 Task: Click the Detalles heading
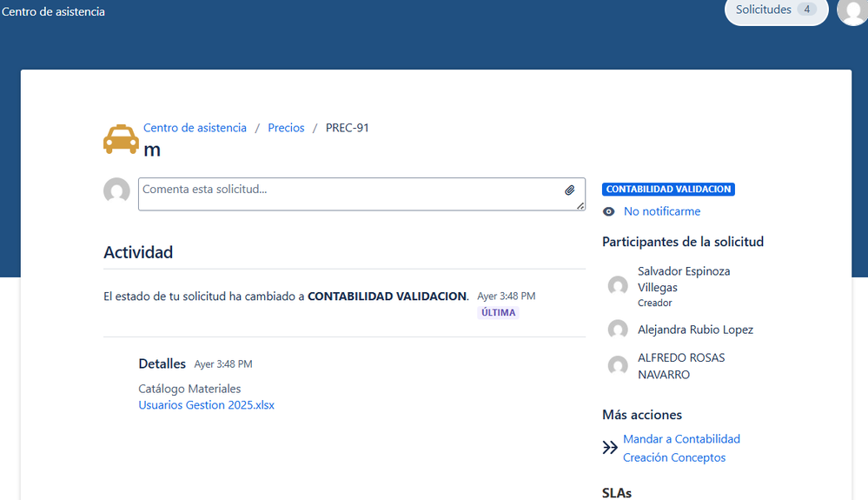pos(162,363)
